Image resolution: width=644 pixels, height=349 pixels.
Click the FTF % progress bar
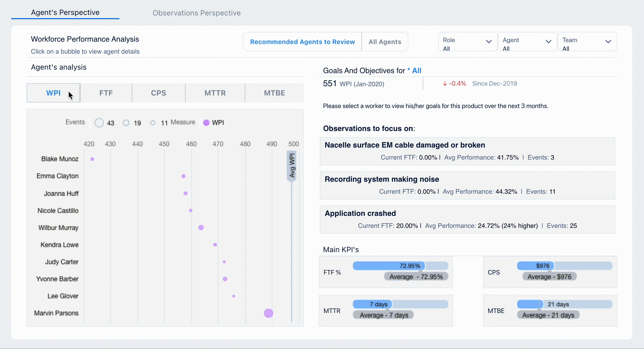tap(400, 266)
